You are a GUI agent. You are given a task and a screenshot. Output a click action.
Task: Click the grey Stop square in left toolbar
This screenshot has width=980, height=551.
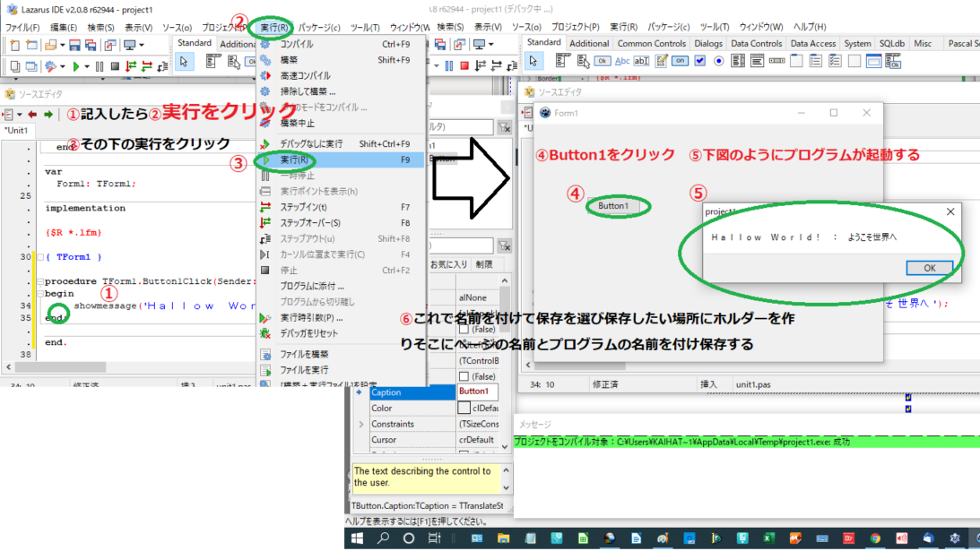(x=115, y=65)
